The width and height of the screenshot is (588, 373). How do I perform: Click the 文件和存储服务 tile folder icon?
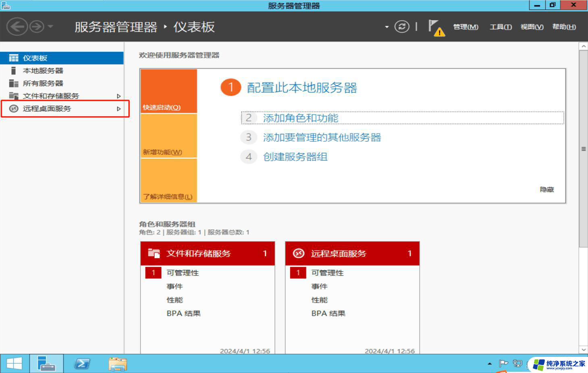pos(154,253)
